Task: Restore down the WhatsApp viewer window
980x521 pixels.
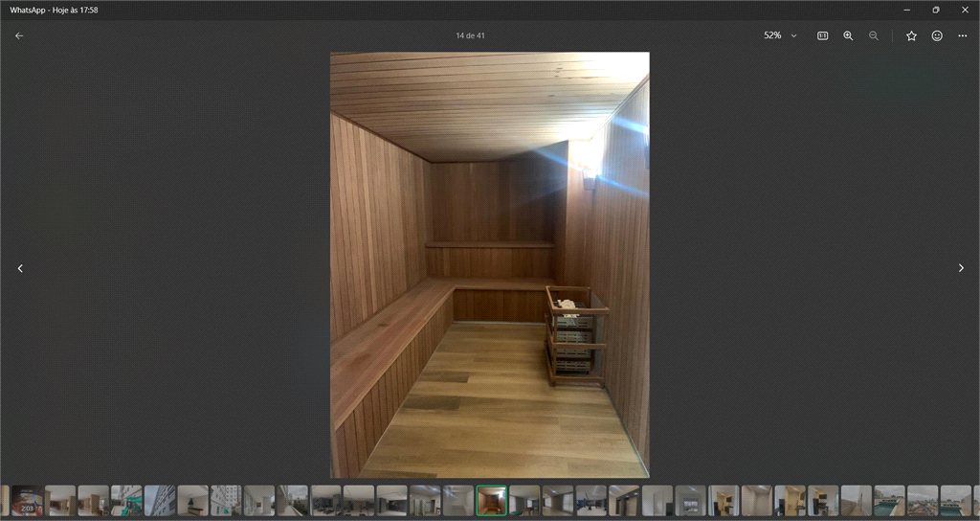Action: [x=935, y=10]
